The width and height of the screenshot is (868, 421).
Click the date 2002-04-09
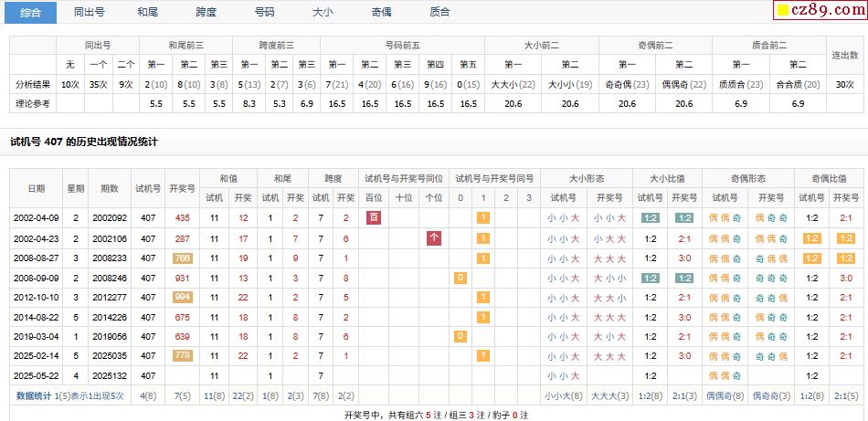[x=36, y=218]
